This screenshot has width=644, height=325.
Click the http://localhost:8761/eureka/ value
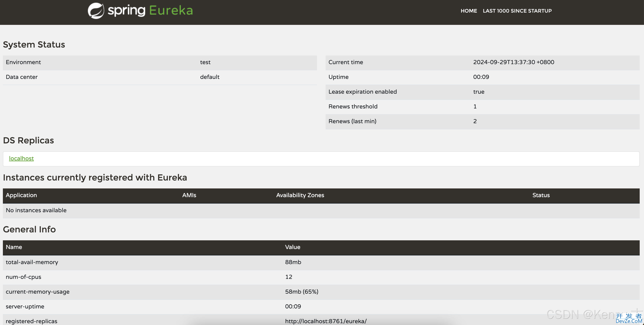click(326, 321)
